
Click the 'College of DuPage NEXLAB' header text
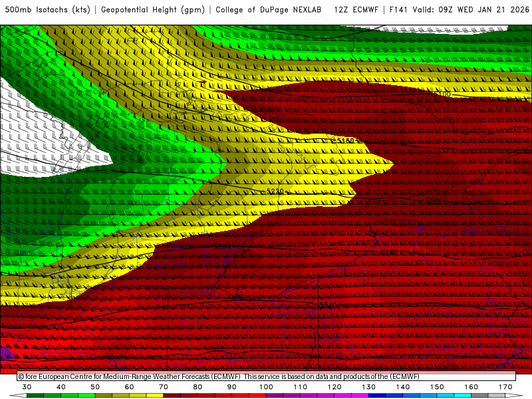pyautogui.click(x=269, y=10)
